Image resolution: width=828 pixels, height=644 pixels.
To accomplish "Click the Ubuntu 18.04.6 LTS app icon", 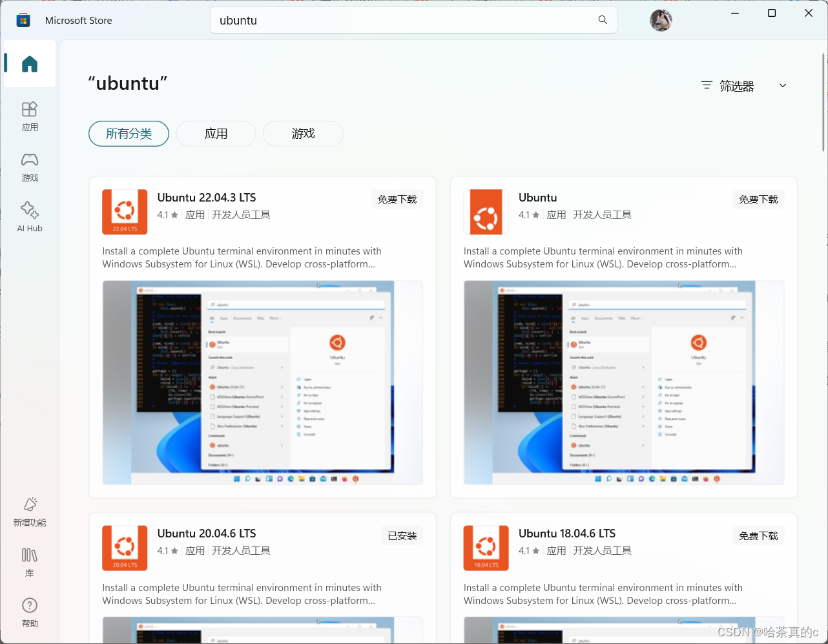I will (x=486, y=548).
